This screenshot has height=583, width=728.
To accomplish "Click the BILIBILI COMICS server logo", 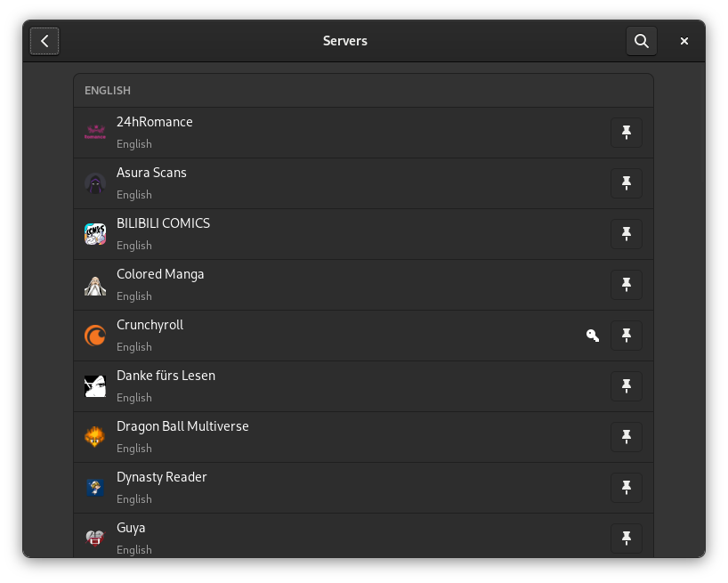I will pyautogui.click(x=95, y=234).
